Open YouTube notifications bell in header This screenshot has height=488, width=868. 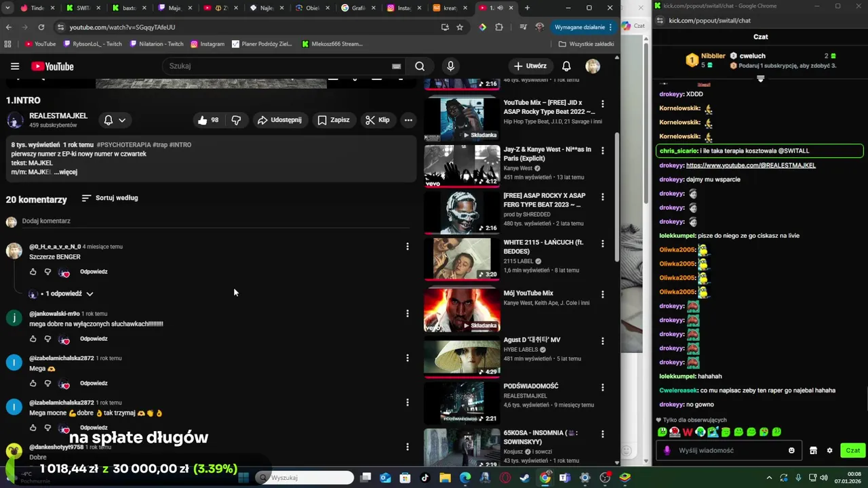[566, 66]
